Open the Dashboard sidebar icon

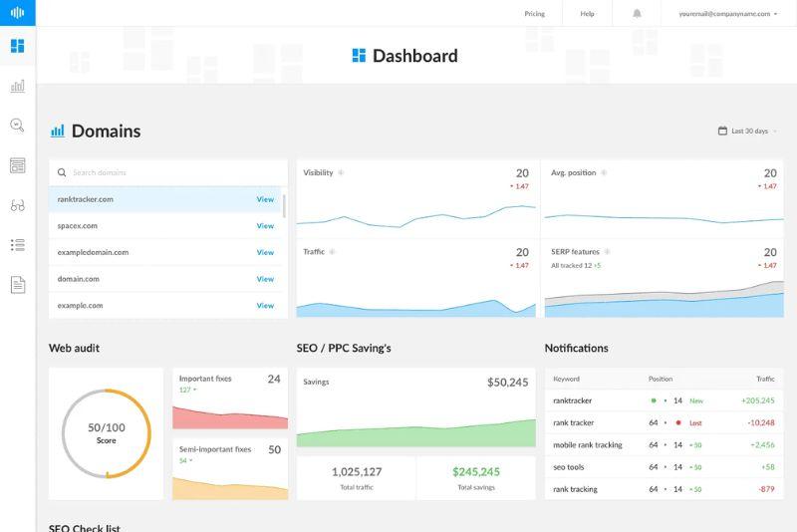(x=17, y=46)
